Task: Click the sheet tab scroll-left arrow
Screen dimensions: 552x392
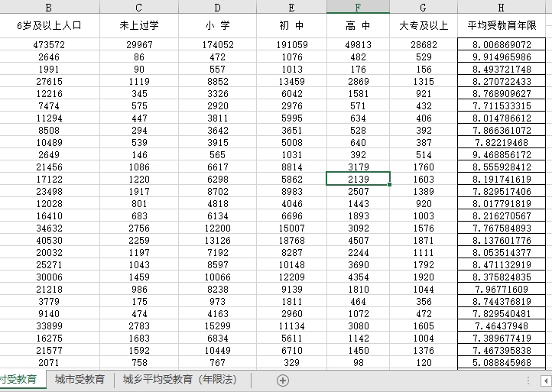Action: [546, 381]
